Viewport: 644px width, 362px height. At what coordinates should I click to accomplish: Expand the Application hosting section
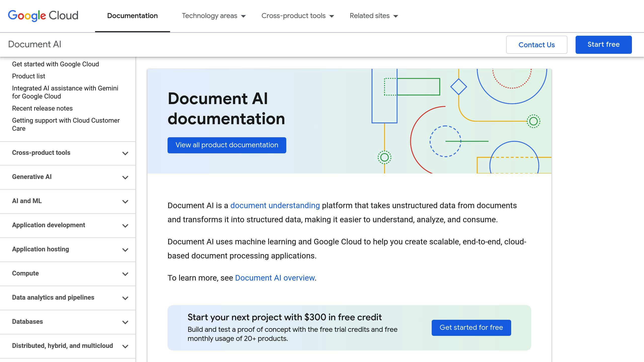[68, 250]
